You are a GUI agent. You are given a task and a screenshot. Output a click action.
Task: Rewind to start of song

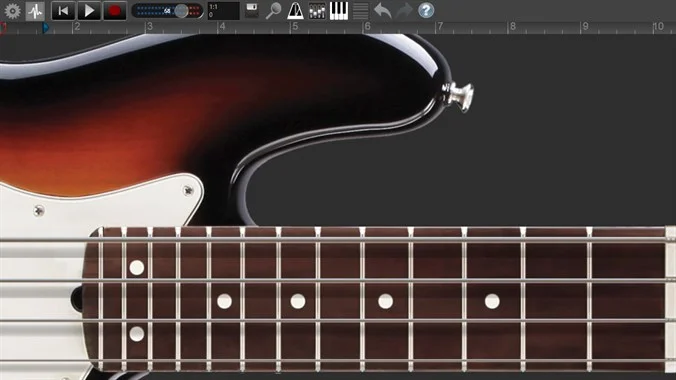pos(63,11)
